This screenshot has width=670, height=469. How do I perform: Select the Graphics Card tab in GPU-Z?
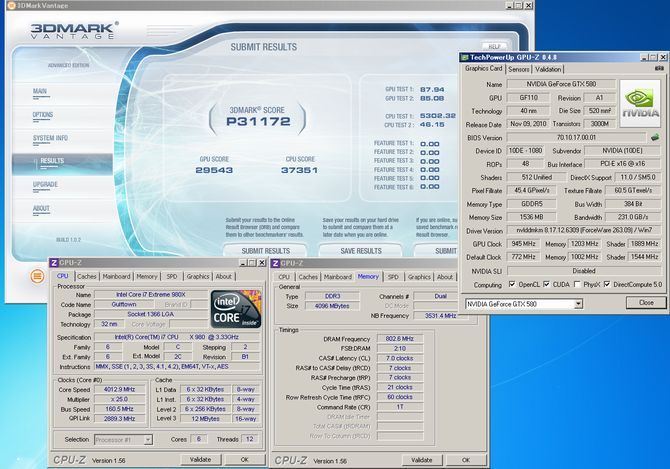pos(483,68)
